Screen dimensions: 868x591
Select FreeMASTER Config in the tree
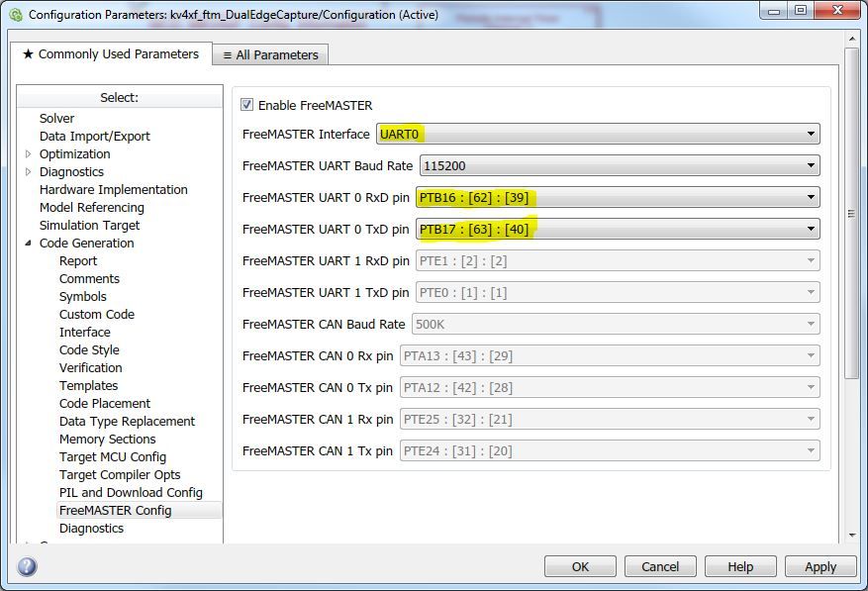[x=116, y=510]
